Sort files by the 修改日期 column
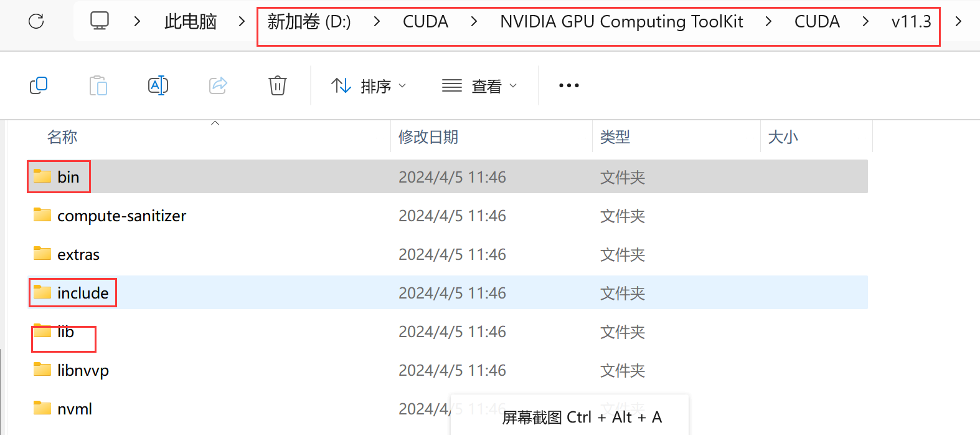Screen dimensions: 980x435 (429, 137)
